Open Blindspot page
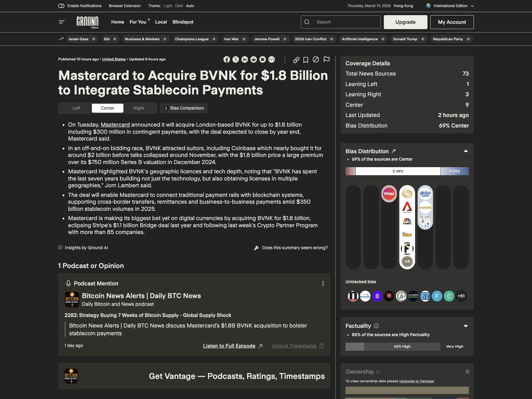This screenshot has width=532, height=399. pyautogui.click(x=183, y=22)
